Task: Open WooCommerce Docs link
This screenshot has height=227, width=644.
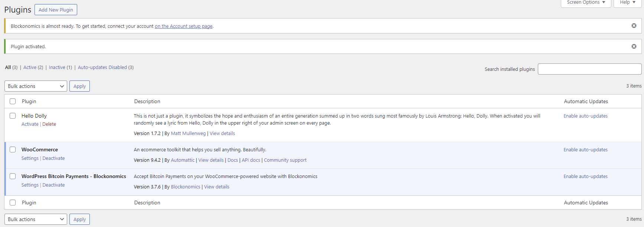Action: click(x=233, y=160)
